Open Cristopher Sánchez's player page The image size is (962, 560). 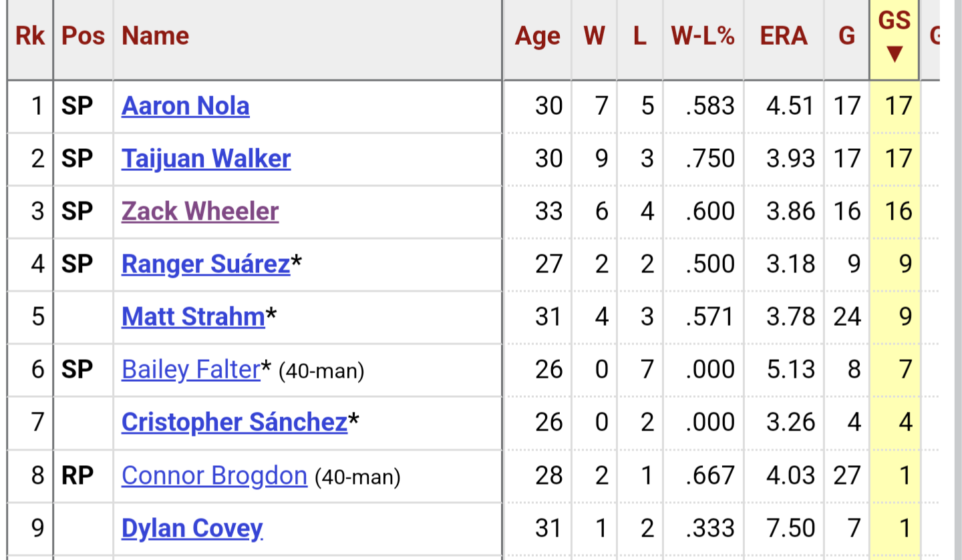234,422
